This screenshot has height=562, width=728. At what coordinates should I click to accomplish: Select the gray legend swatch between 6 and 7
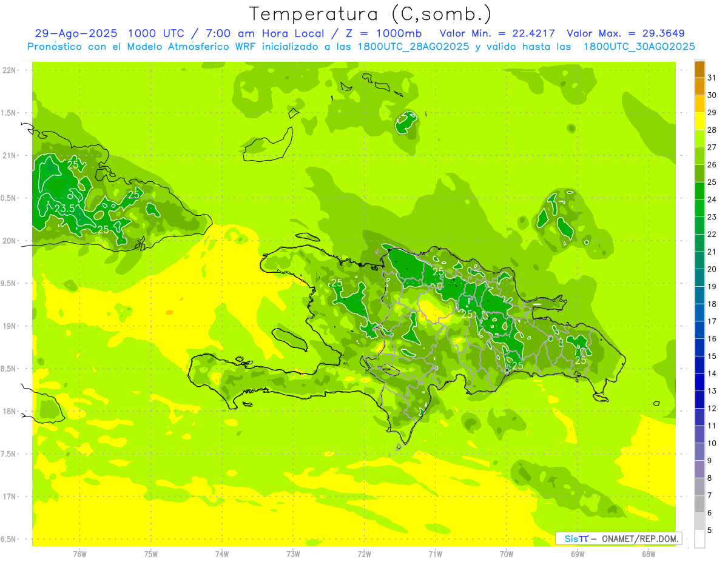point(699,504)
